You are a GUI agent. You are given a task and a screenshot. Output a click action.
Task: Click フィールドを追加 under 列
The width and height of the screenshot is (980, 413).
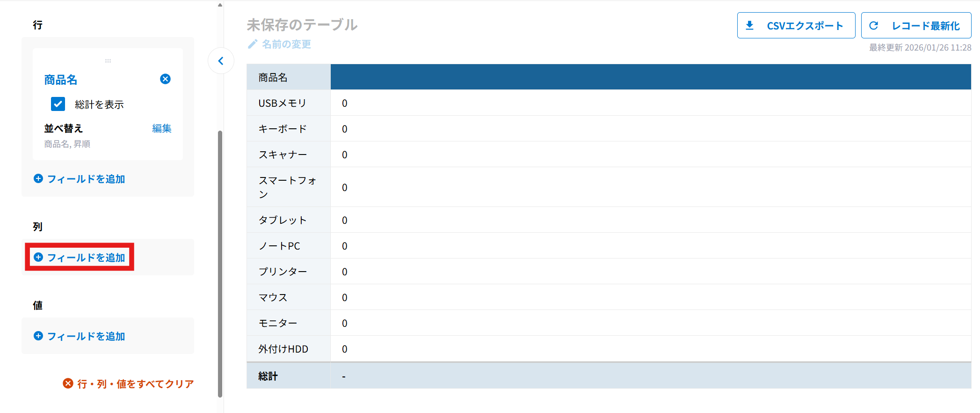(x=86, y=258)
